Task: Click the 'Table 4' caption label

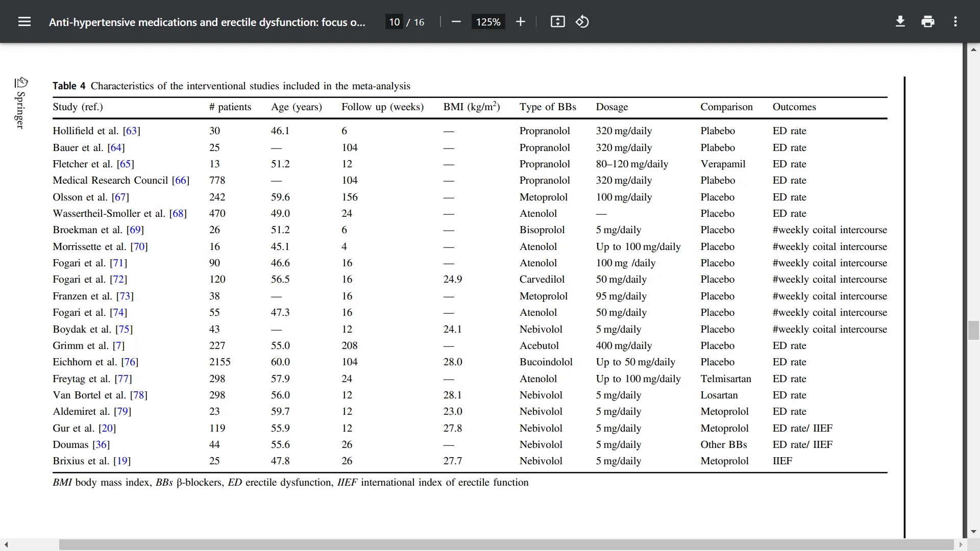Action: (x=69, y=86)
